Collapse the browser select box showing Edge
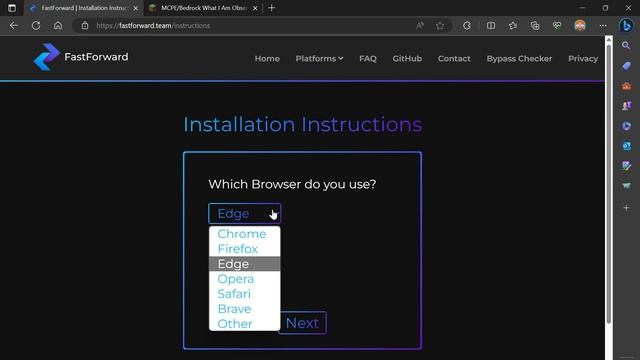 [244, 213]
